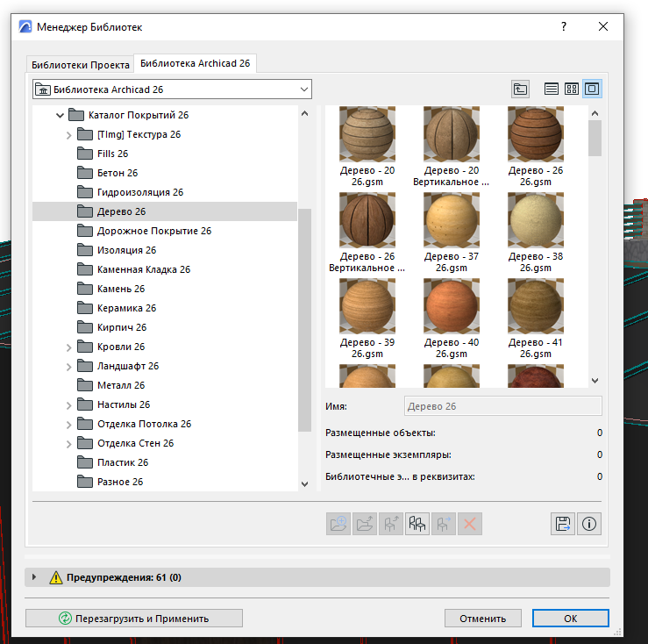Select the large preview view icon
The image size is (648, 644).
[x=592, y=89]
